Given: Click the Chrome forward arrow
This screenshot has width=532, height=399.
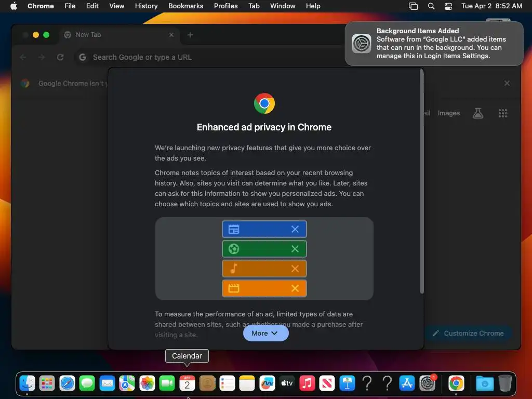Looking at the screenshot, I should 42,57.
